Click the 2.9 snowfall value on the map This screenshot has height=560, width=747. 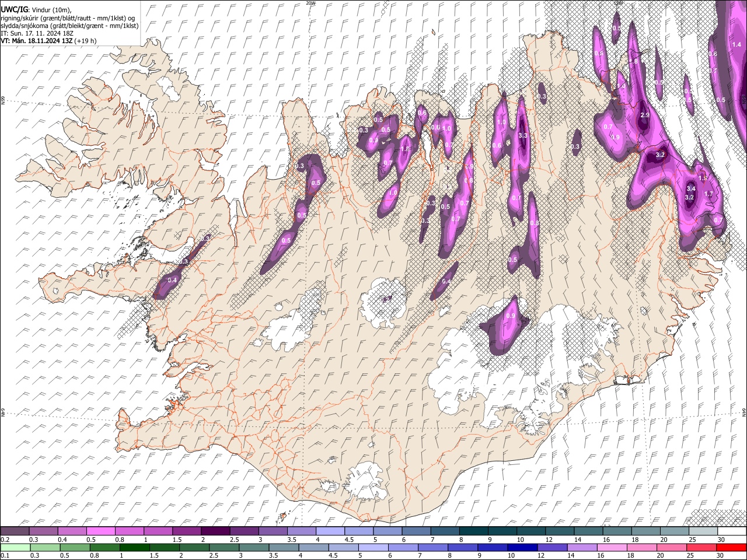[644, 116]
